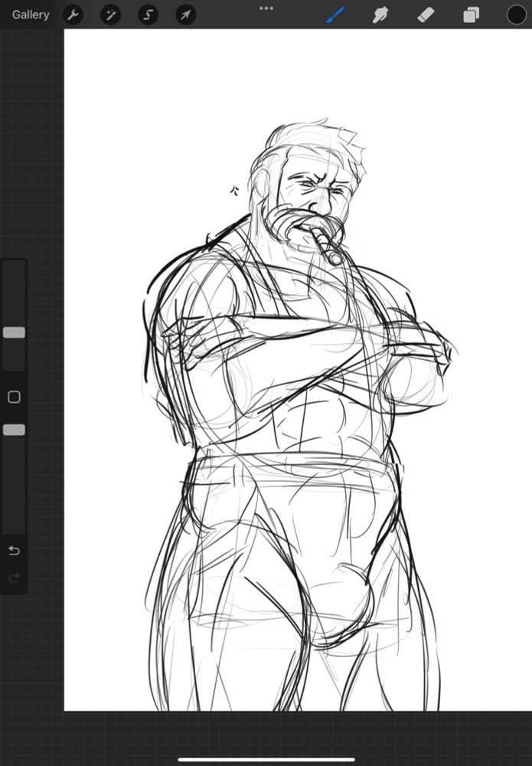Open the Actions wrench menu

point(73,15)
